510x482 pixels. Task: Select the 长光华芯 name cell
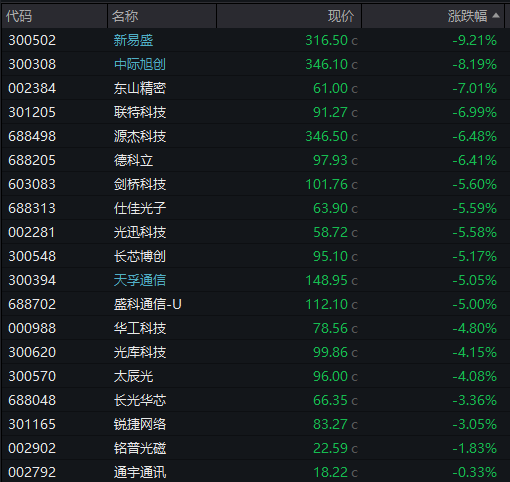pyautogui.click(x=140, y=400)
